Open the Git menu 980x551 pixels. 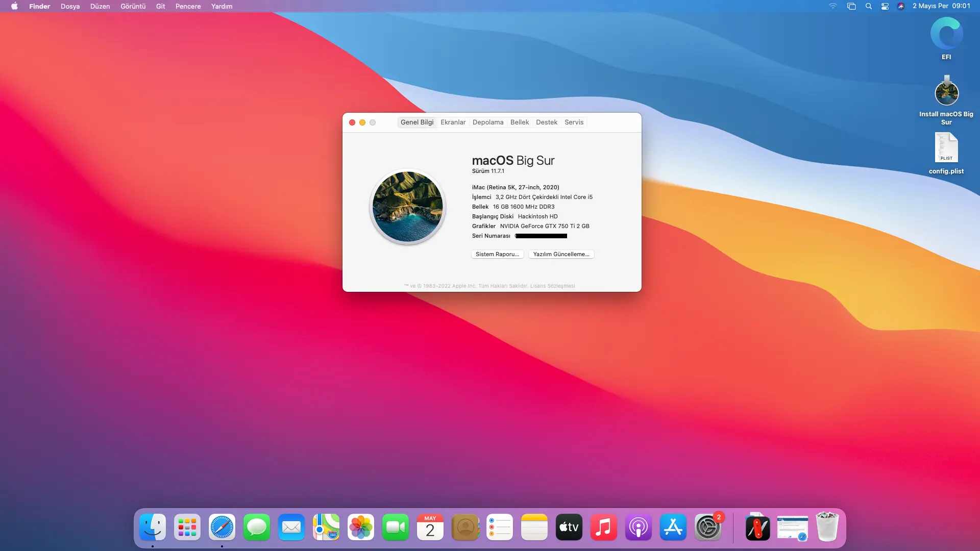tap(161, 6)
